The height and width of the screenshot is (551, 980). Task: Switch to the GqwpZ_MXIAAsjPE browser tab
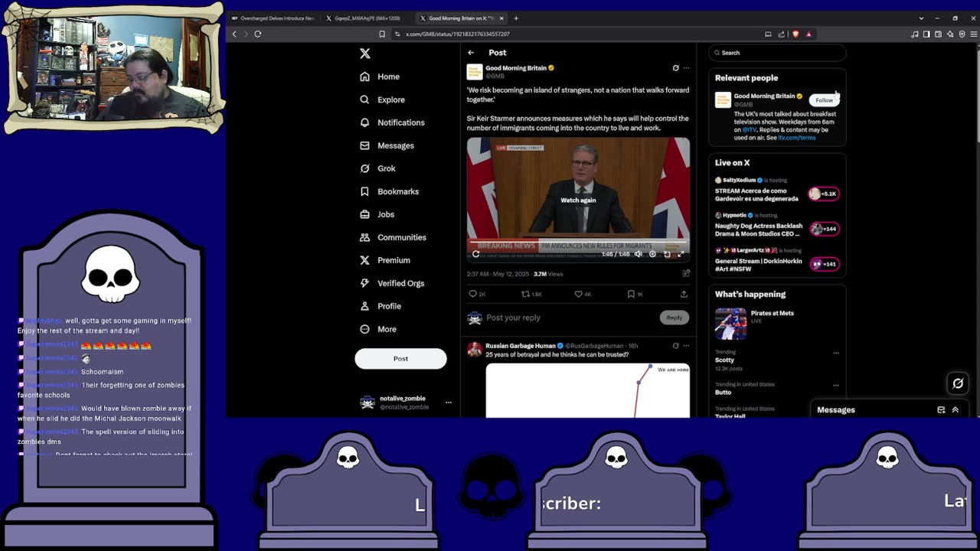click(366, 18)
